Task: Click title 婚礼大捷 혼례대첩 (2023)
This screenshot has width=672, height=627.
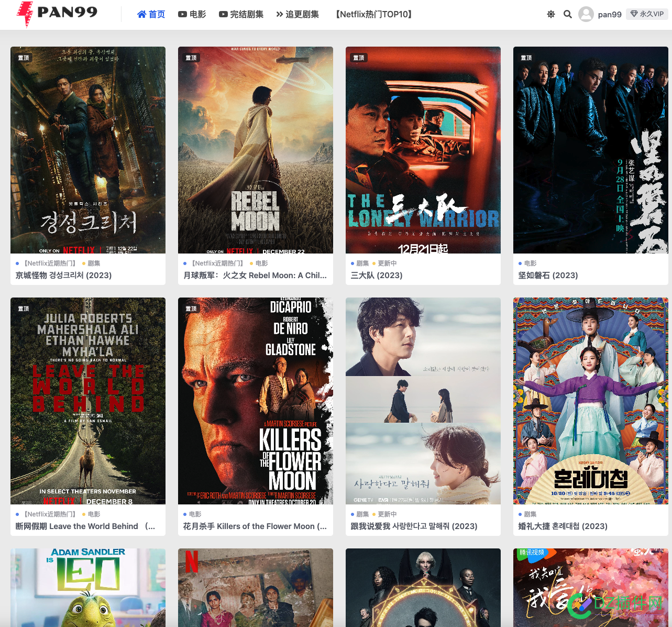Action: tap(563, 526)
